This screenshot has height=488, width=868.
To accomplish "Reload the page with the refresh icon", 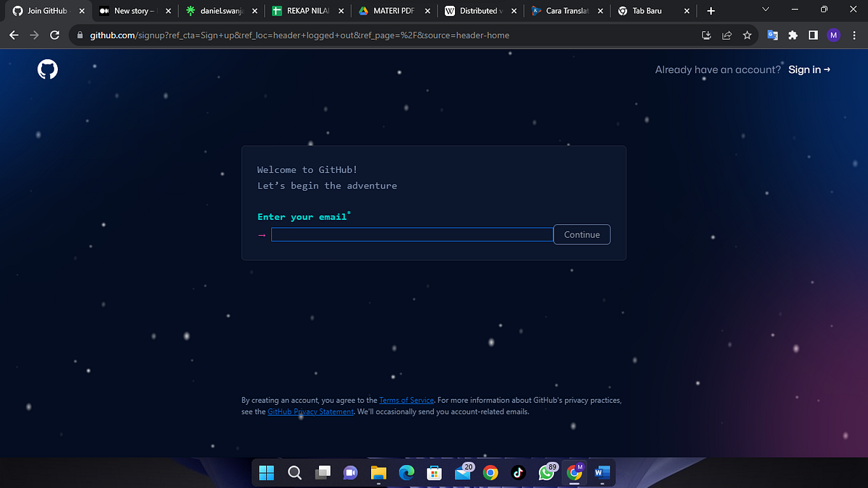I will pos(54,35).
